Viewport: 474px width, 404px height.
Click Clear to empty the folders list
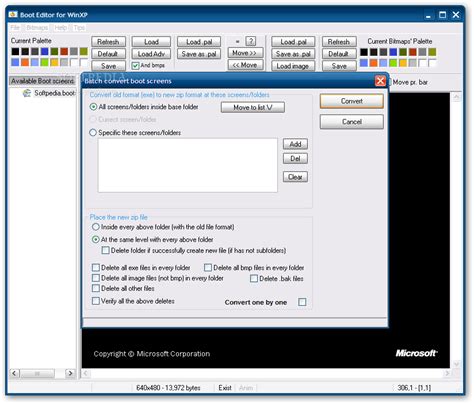coord(295,177)
